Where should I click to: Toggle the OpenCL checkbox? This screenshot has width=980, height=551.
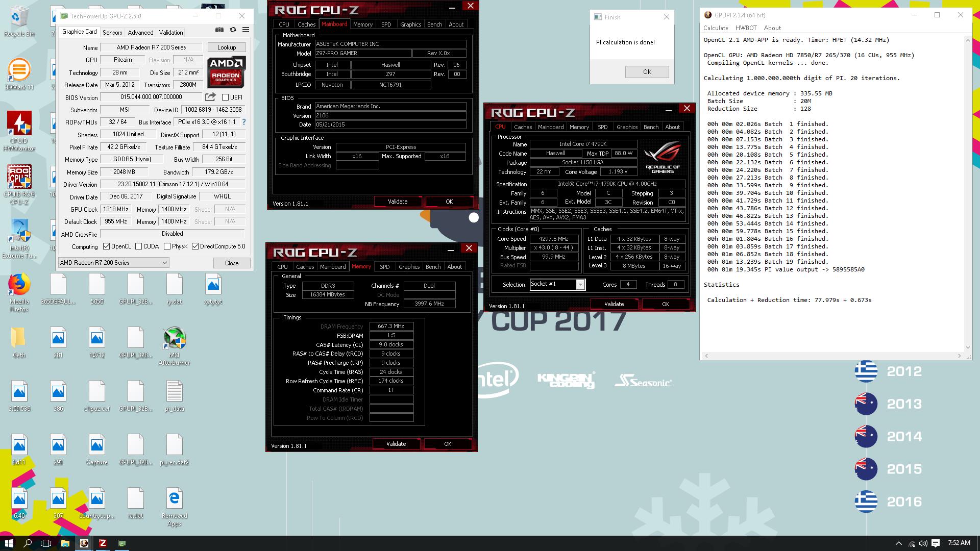tap(106, 246)
